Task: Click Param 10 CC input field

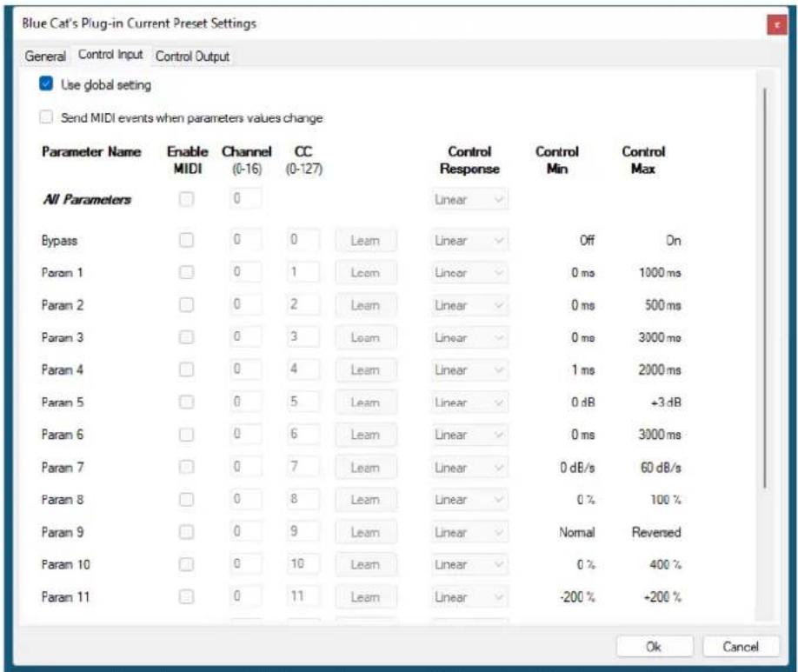Action: coord(303,563)
